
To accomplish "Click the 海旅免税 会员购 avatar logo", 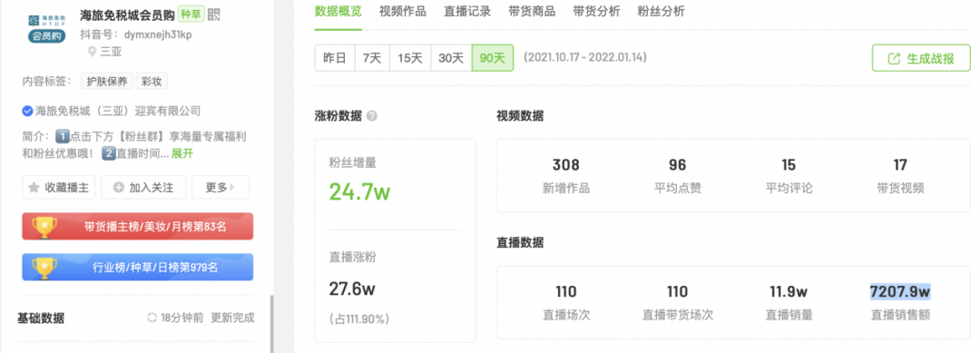I will [x=47, y=25].
